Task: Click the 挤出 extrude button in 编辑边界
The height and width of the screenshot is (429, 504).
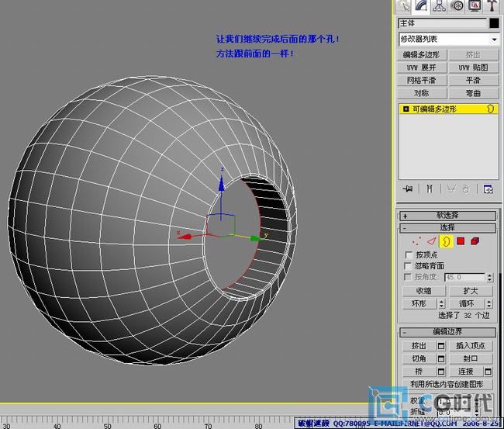Action: point(419,346)
